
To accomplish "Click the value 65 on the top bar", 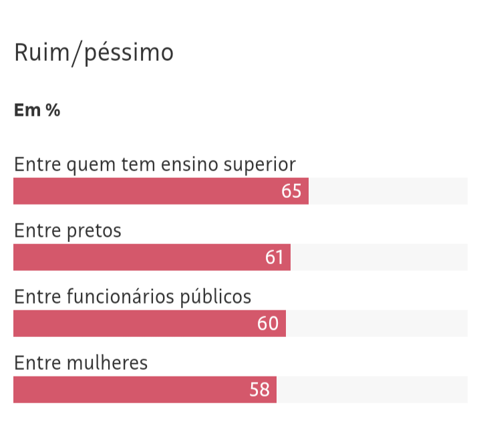I will pyautogui.click(x=291, y=191).
